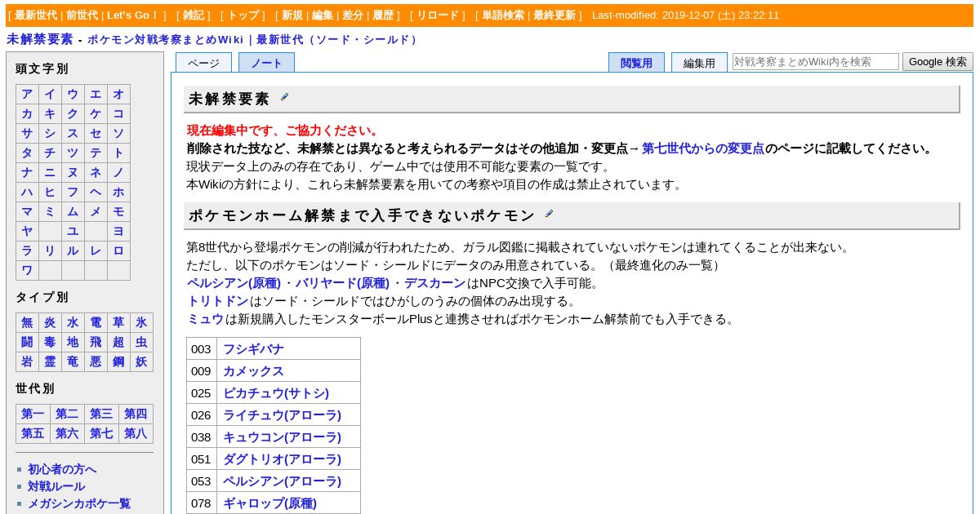Screen dimensions: 980x514
Task: Open the 第八 generation link
Action: pos(136,433)
